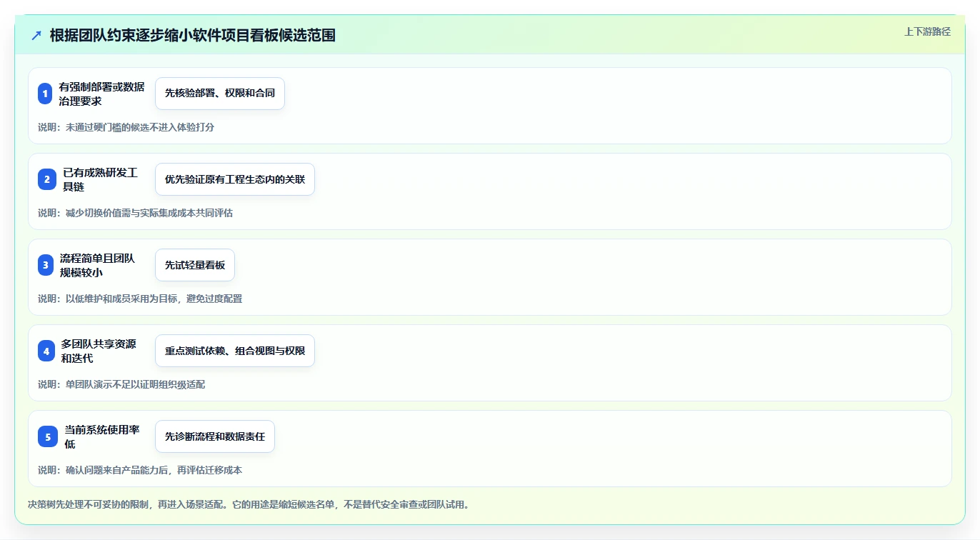Select condition text 已有成熟研发工具链

100,179
